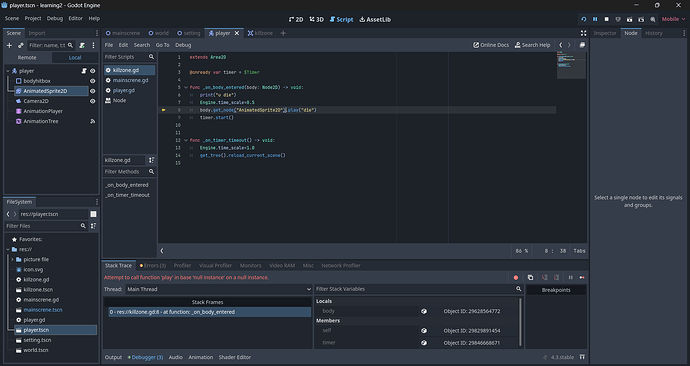690x366 pixels.
Task: Toggle FileSystem split mode icon
Action: [93, 214]
